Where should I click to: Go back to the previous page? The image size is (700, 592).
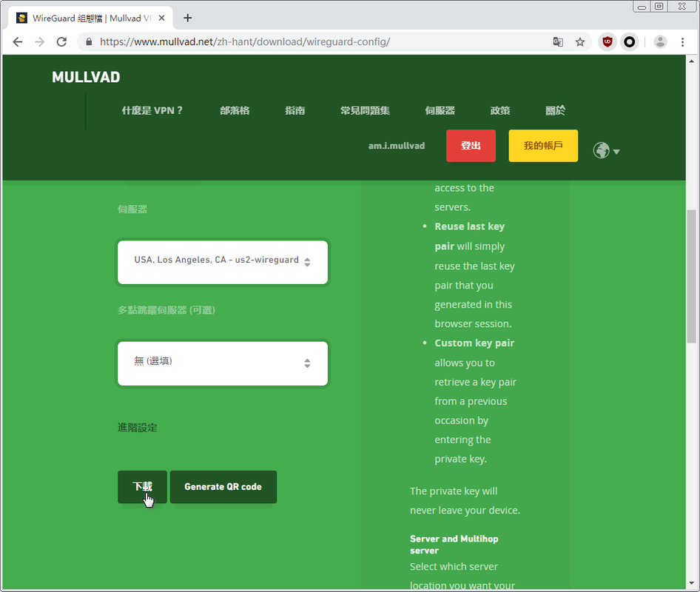[18, 42]
